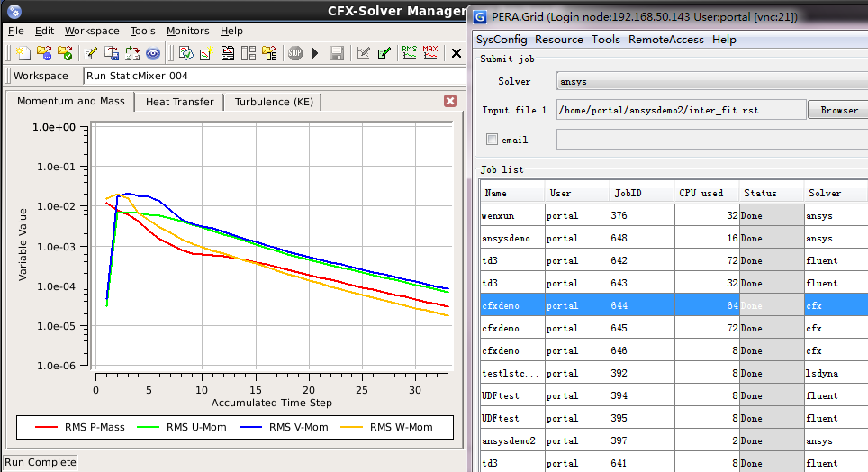Sort job list by Name column header
The height and width of the screenshot is (472, 868).
click(x=512, y=193)
